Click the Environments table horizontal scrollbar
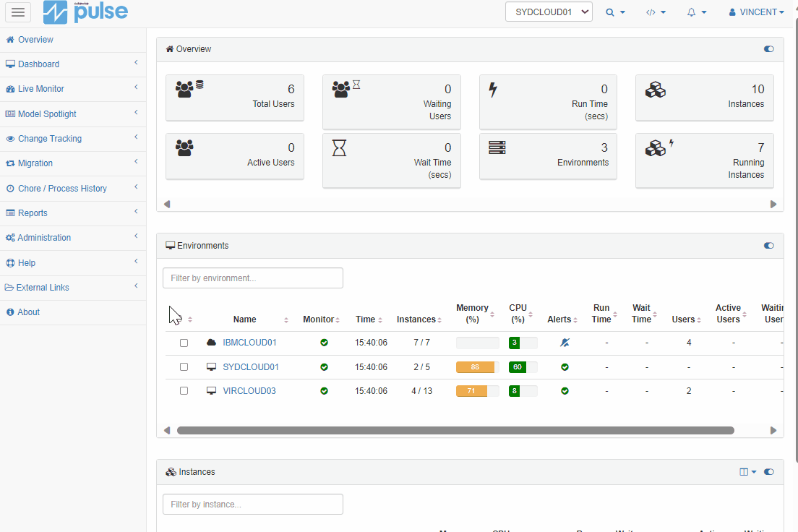Screen dimensions: 798x532 click(455, 431)
